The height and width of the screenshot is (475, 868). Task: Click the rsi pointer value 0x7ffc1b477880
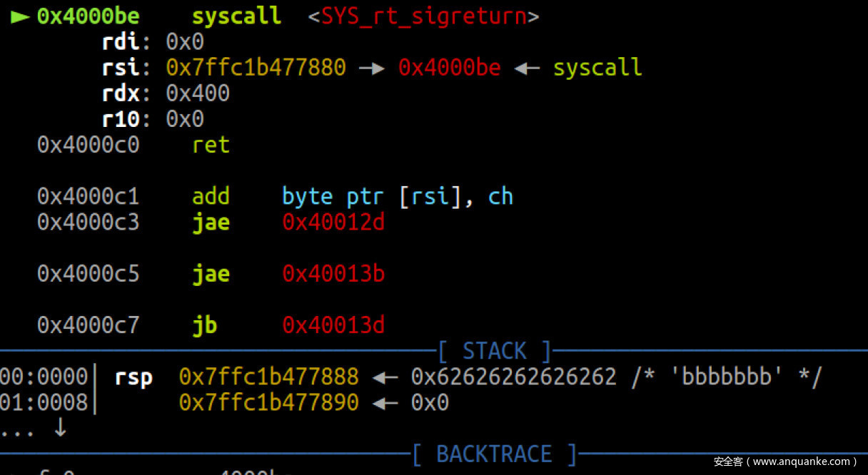point(256,68)
